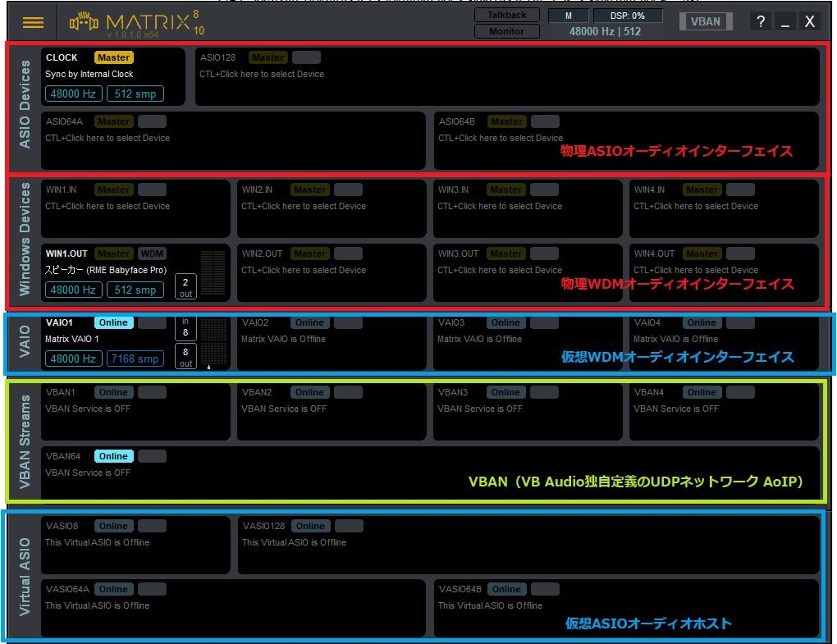The width and height of the screenshot is (837, 644).
Task: Click the Monitor button
Action: coord(506,31)
